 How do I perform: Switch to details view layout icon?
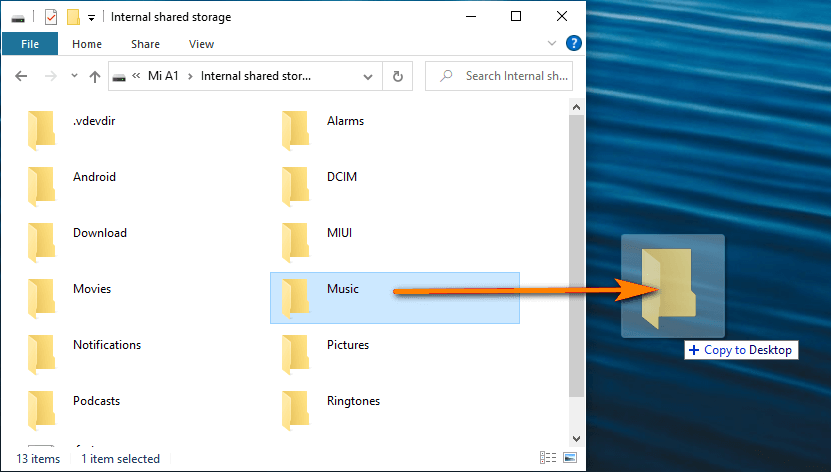coord(548,458)
